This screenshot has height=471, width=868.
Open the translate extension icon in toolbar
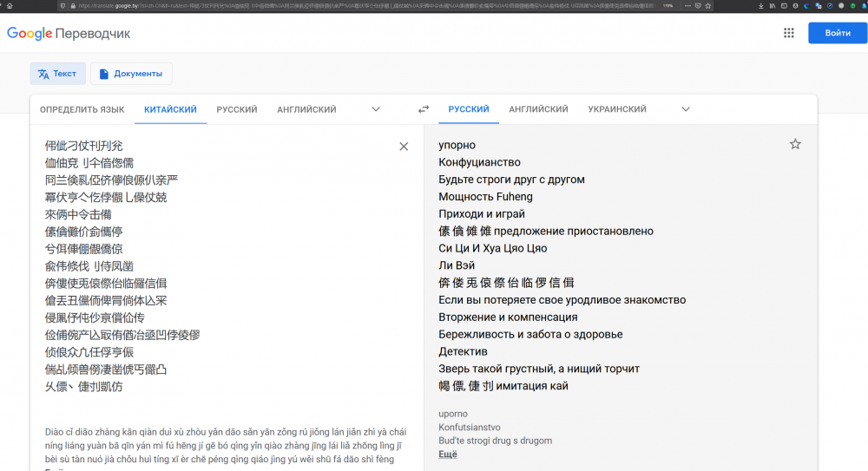819,5
